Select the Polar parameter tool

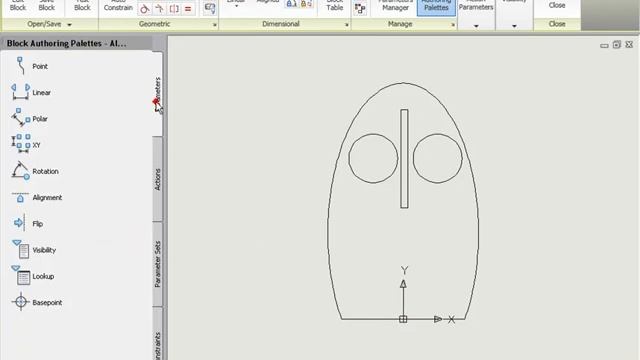coord(29,118)
